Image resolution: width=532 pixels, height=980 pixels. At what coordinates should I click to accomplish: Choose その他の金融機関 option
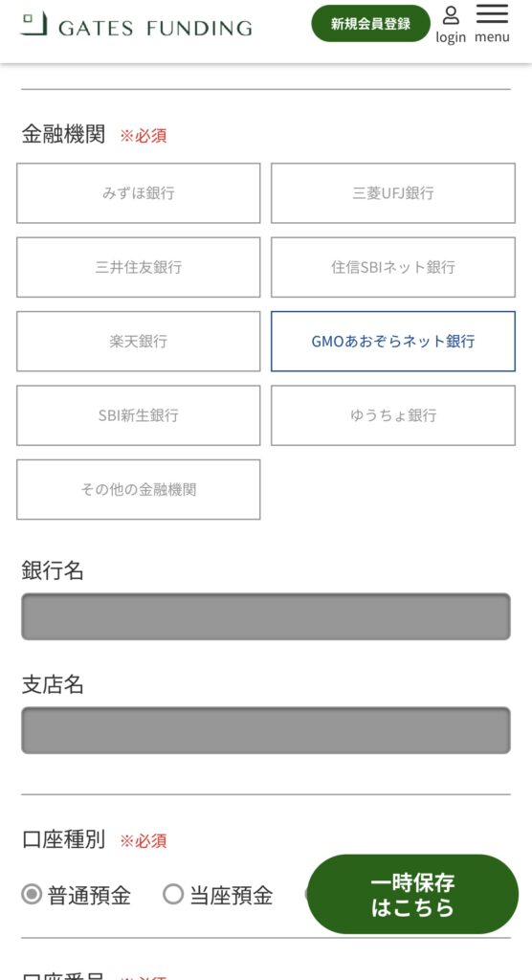[x=138, y=489]
